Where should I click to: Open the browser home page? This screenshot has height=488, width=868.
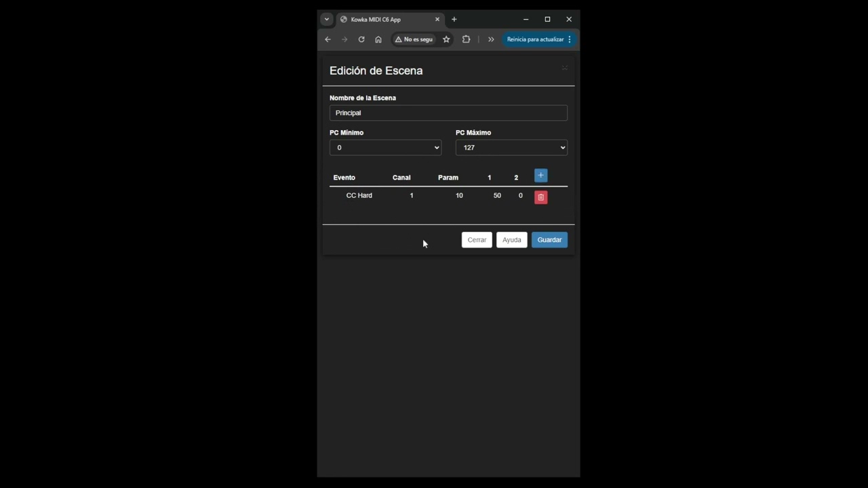coord(378,39)
